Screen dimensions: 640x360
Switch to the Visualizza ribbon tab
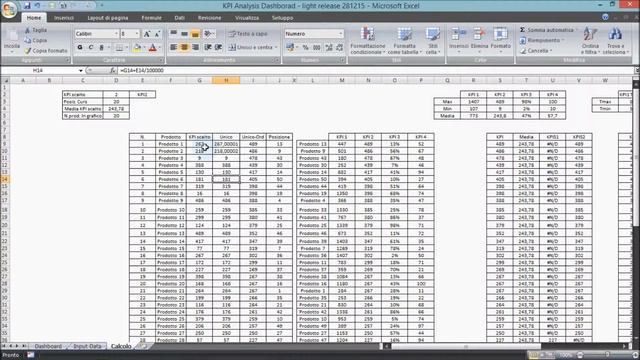point(247,18)
